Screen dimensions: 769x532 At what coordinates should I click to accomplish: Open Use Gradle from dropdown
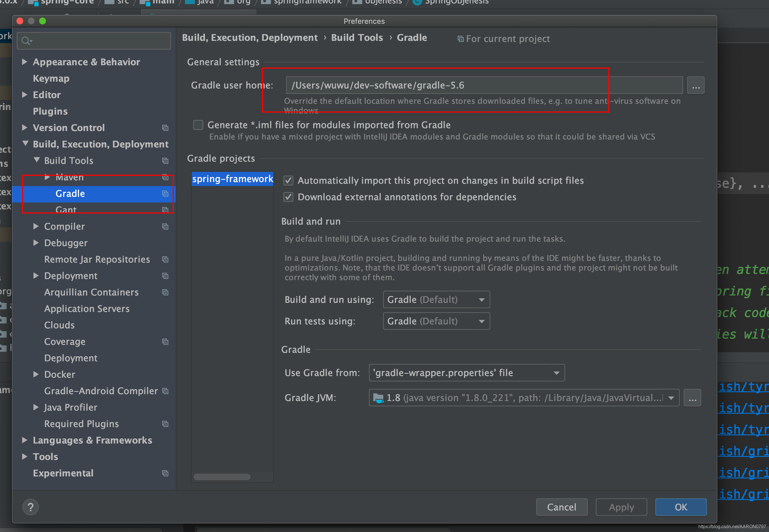466,373
